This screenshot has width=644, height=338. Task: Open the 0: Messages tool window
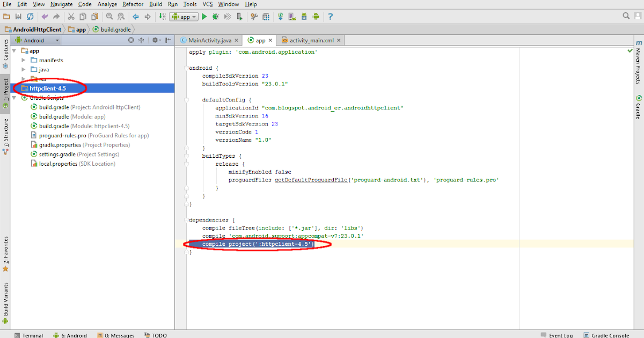click(x=115, y=335)
